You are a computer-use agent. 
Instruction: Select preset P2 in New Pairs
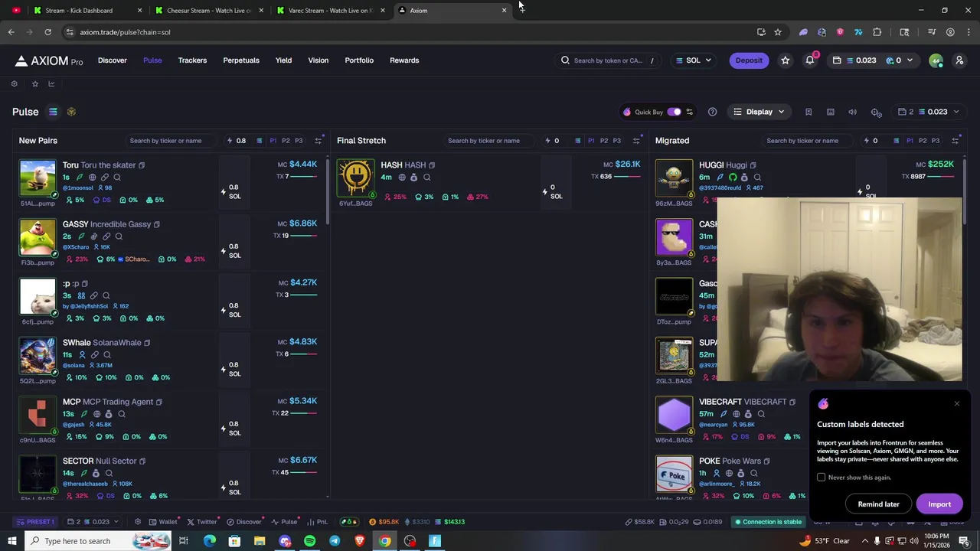click(286, 141)
